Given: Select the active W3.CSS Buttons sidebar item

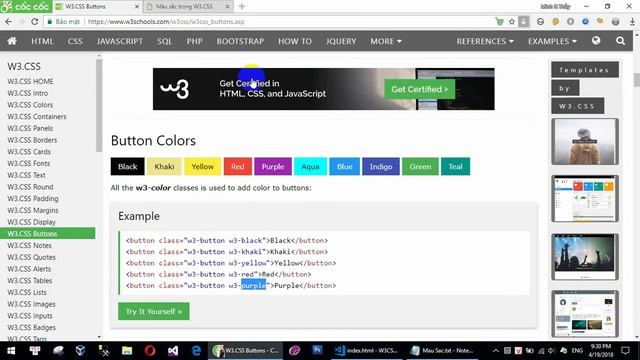Looking at the screenshot, I should (x=47, y=234).
